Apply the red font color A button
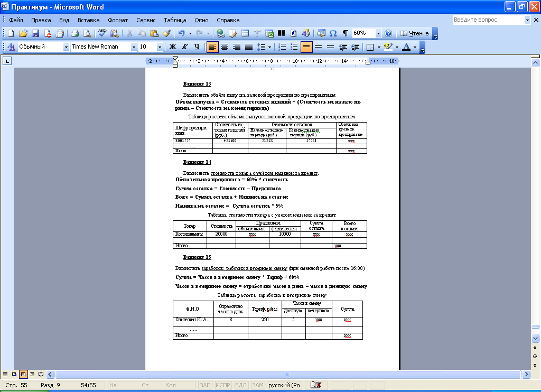This screenshot has width=541, height=392. click(x=406, y=46)
